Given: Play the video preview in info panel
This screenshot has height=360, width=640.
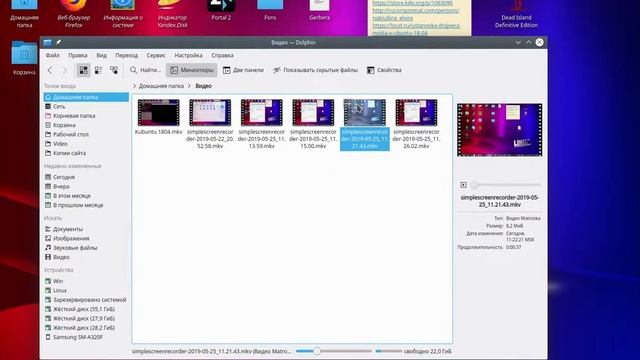Looking at the screenshot, I should coord(463,185).
